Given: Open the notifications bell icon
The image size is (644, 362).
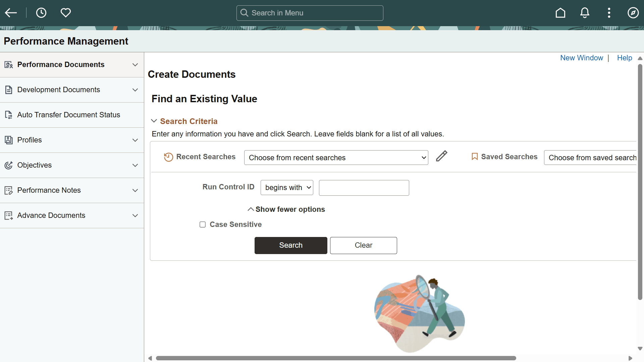Looking at the screenshot, I should 585,13.
